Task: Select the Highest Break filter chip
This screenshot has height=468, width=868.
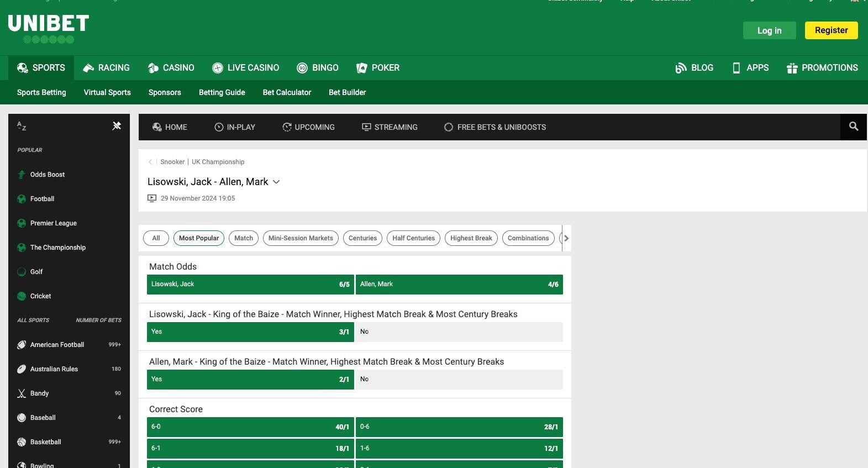Action: click(471, 238)
